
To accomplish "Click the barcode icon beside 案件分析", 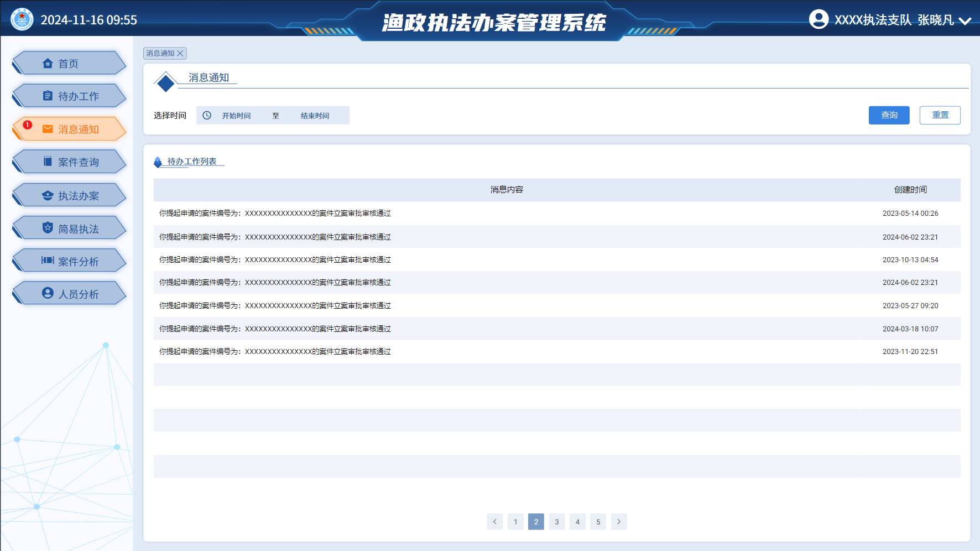I will click(x=48, y=261).
